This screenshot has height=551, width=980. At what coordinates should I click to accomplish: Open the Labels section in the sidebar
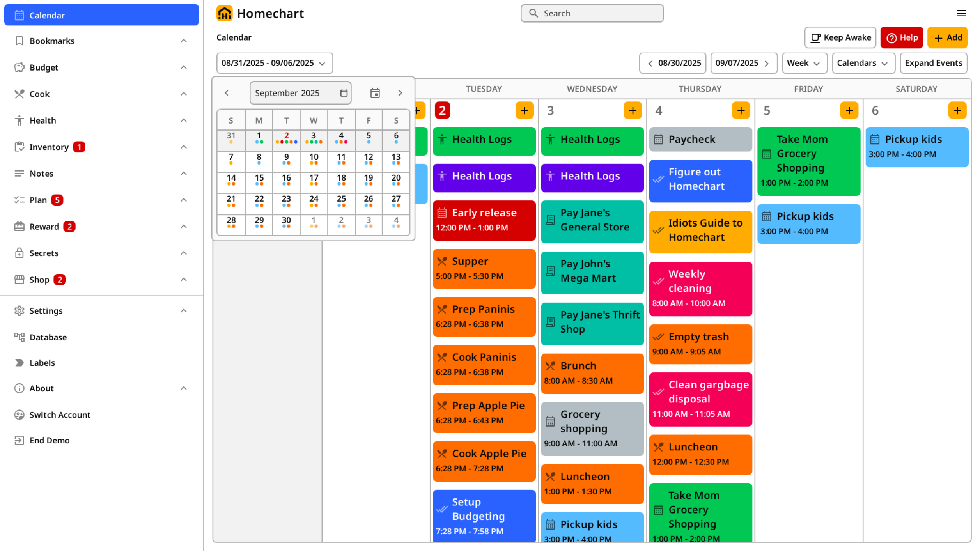click(x=42, y=363)
